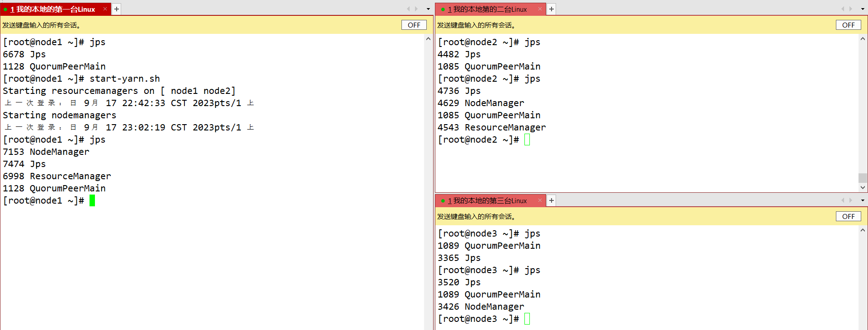Click '4543 ResourceManager' in node2 terminal
Screen dimensions: 868x330
coord(492,127)
